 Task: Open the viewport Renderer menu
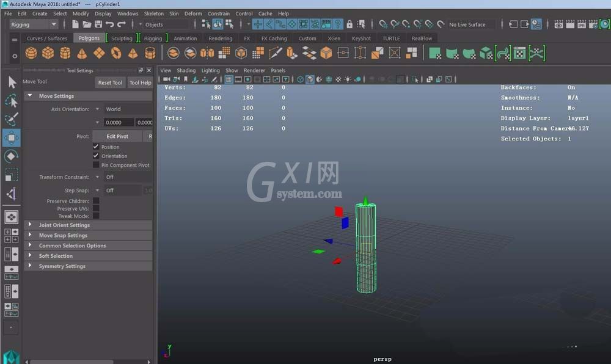pyautogui.click(x=254, y=70)
